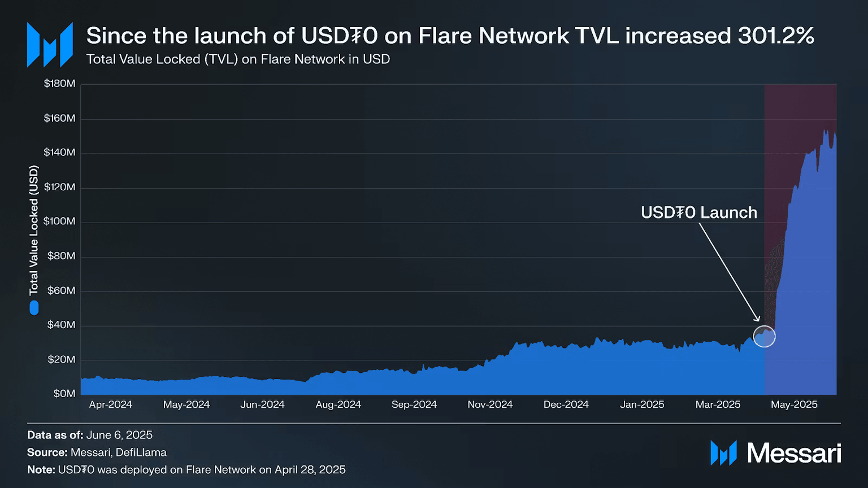Click the "$80M" y-axis label
This screenshot has height=488, width=868.
(x=61, y=256)
